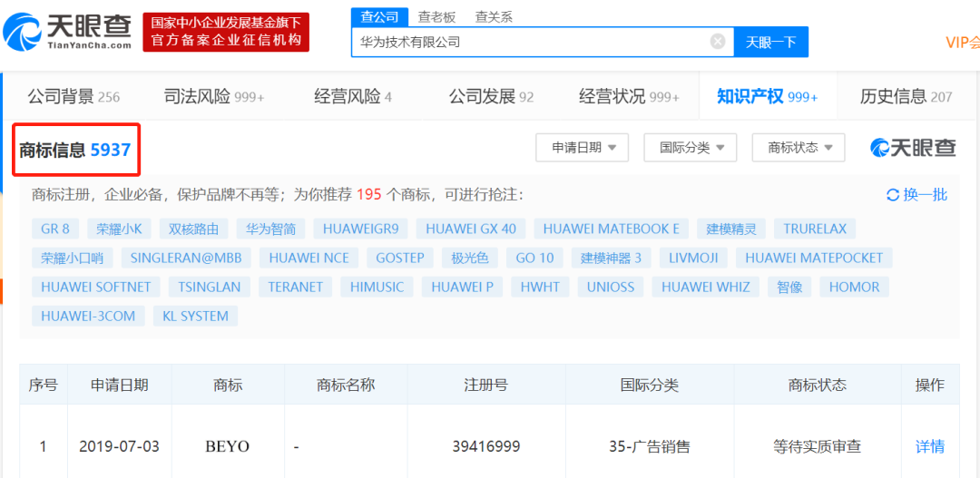Select the GO 10 trademark tag
The height and width of the screenshot is (478, 980).
tap(534, 258)
